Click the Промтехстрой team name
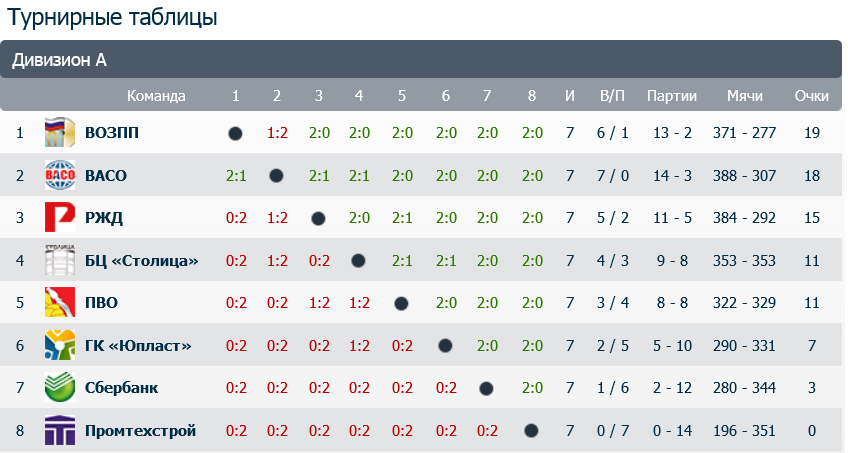Screen dimensions: 848x453 (140, 431)
